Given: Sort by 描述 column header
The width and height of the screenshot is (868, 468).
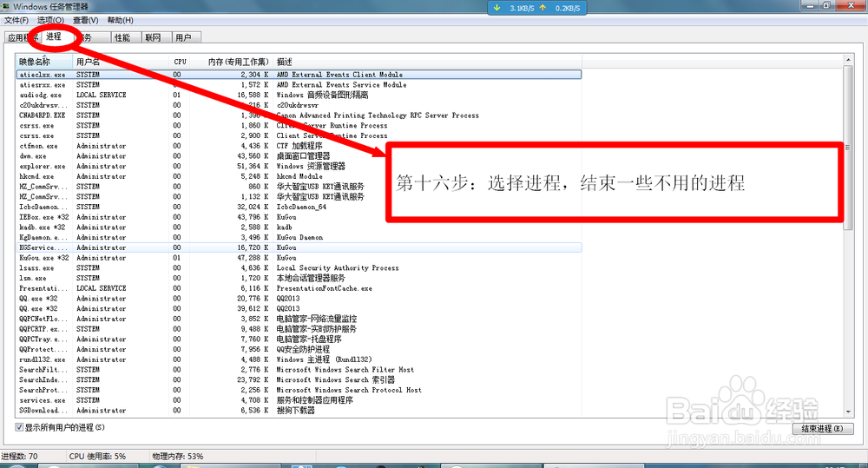Looking at the screenshot, I should pyautogui.click(x=427, y=62).
